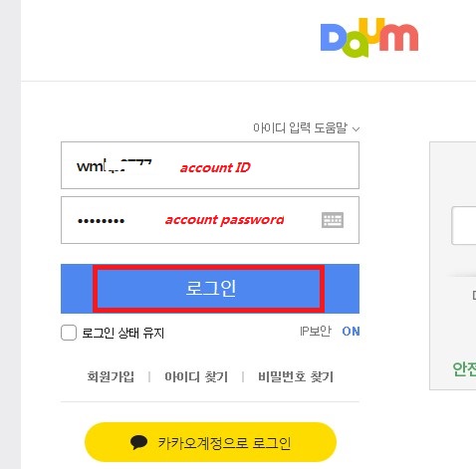The image size is (476, 469).
Task: Open the virtual keyboard icon in password field
Action: (x=333, y=220)
